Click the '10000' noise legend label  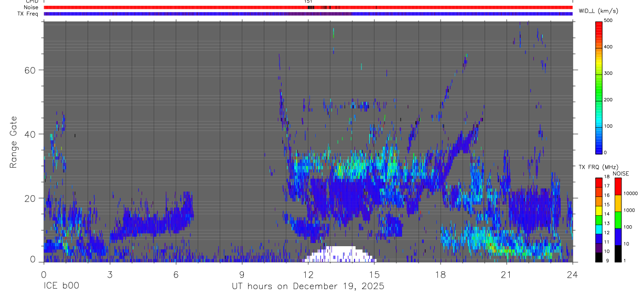coord(630,193)
